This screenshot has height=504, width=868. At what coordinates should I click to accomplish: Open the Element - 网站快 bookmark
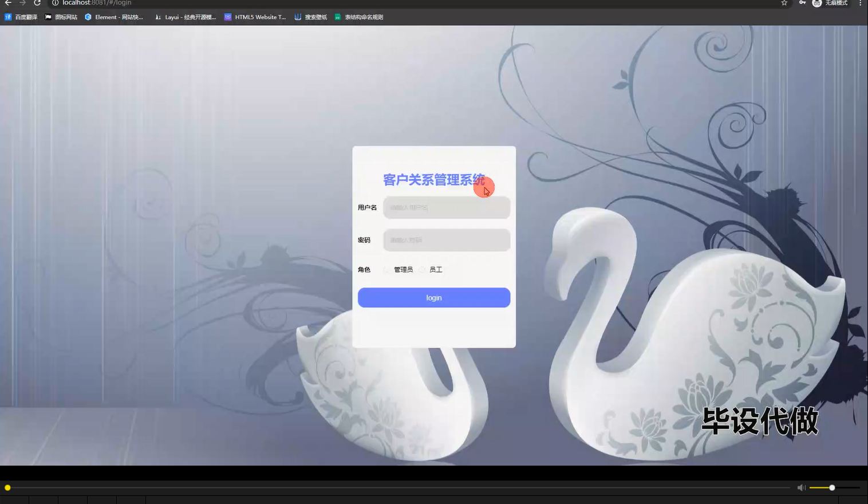click(115, 17)
